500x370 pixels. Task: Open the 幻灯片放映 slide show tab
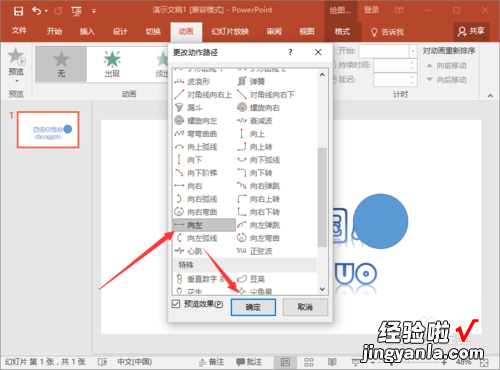coord(230,32)
